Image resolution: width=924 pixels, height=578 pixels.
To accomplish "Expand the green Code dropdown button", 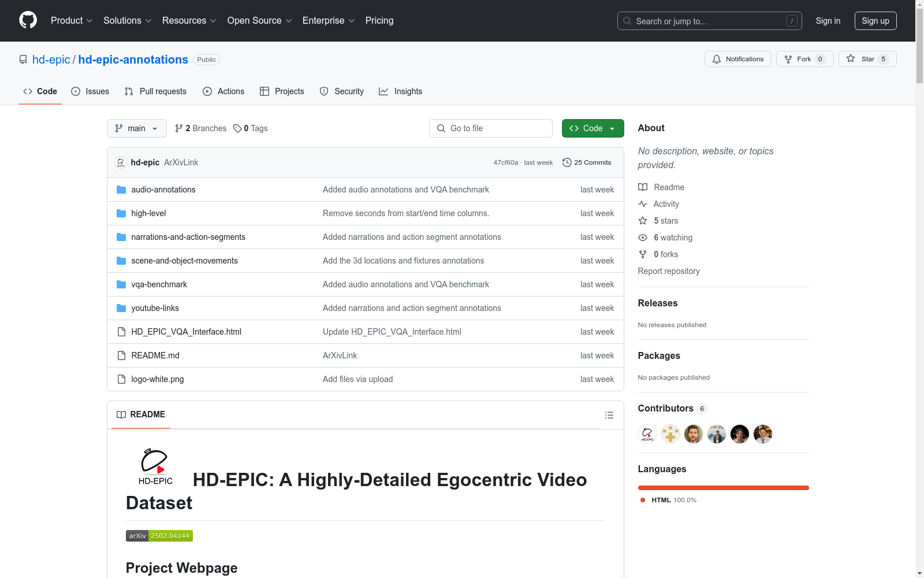I will [x=593, y=128].
